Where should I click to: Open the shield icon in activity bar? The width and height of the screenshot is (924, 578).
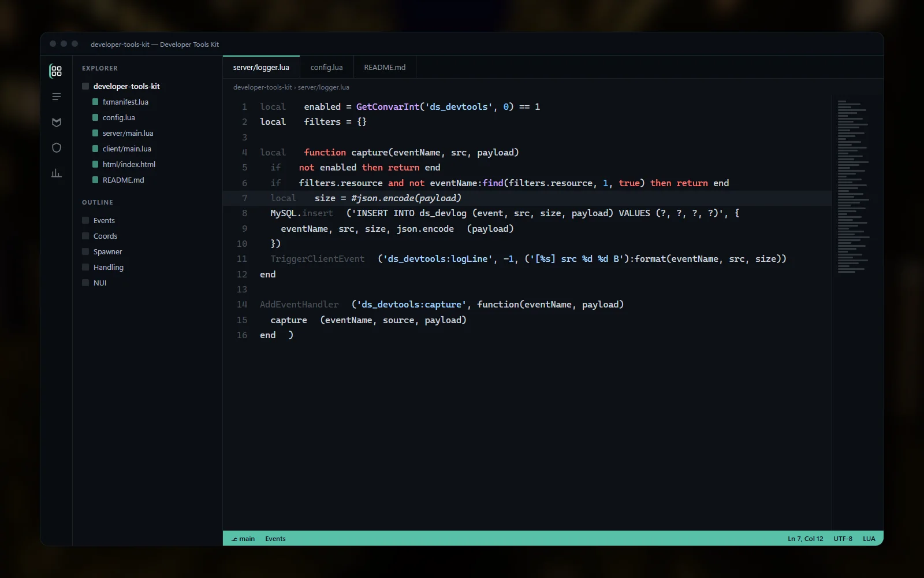(56, 147)
